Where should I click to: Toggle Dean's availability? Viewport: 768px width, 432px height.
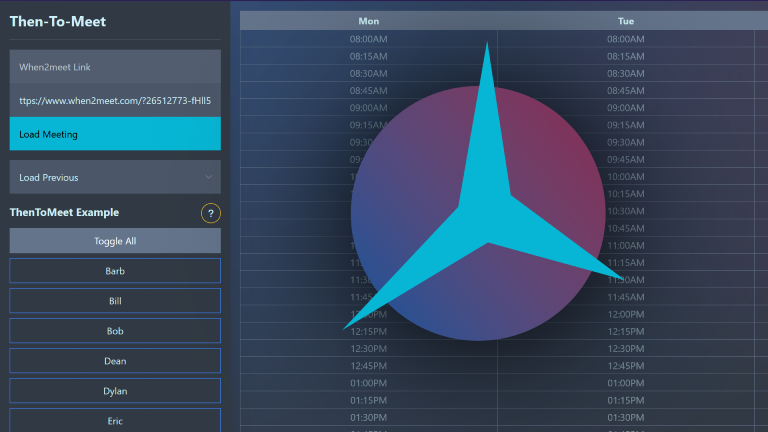click(115, 361)
